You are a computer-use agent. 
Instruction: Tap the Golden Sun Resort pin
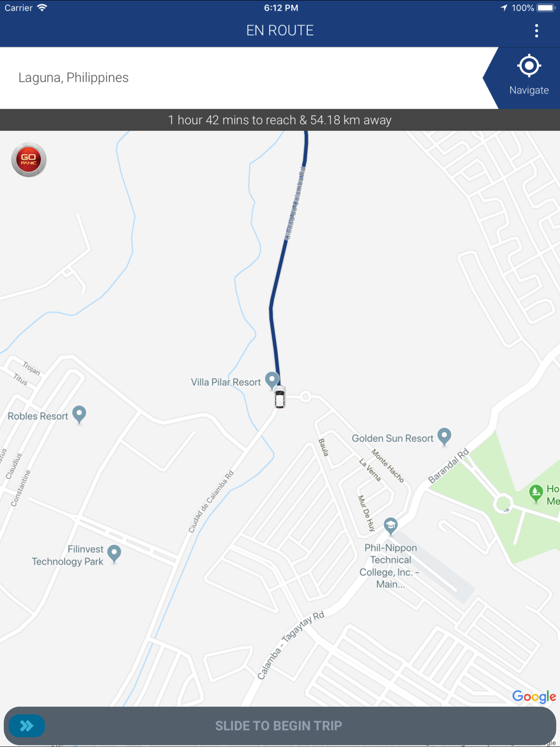444,436
